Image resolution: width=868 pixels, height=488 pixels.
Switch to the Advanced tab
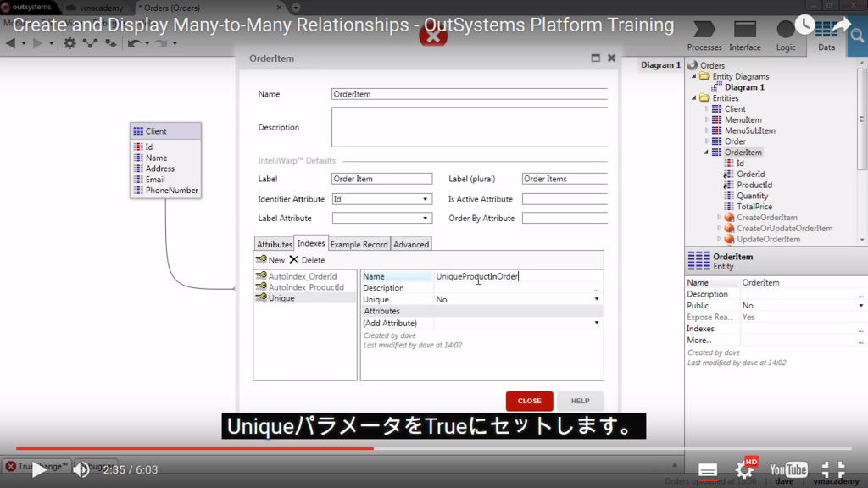[x=411, y=244]
